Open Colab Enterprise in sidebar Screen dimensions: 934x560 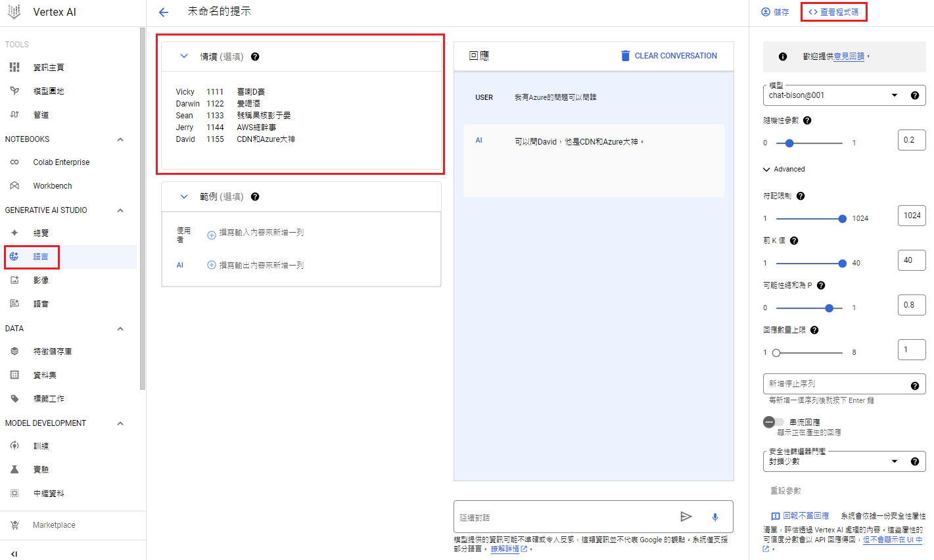coord(61,162)
